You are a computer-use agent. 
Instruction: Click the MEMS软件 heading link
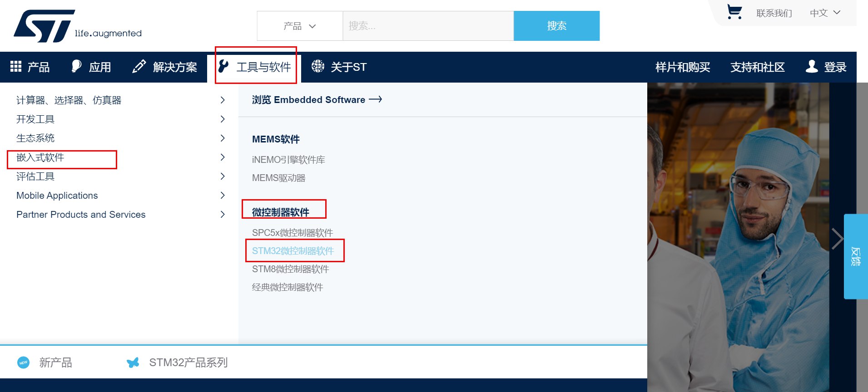pyautogui.click(x=276, y=139)
